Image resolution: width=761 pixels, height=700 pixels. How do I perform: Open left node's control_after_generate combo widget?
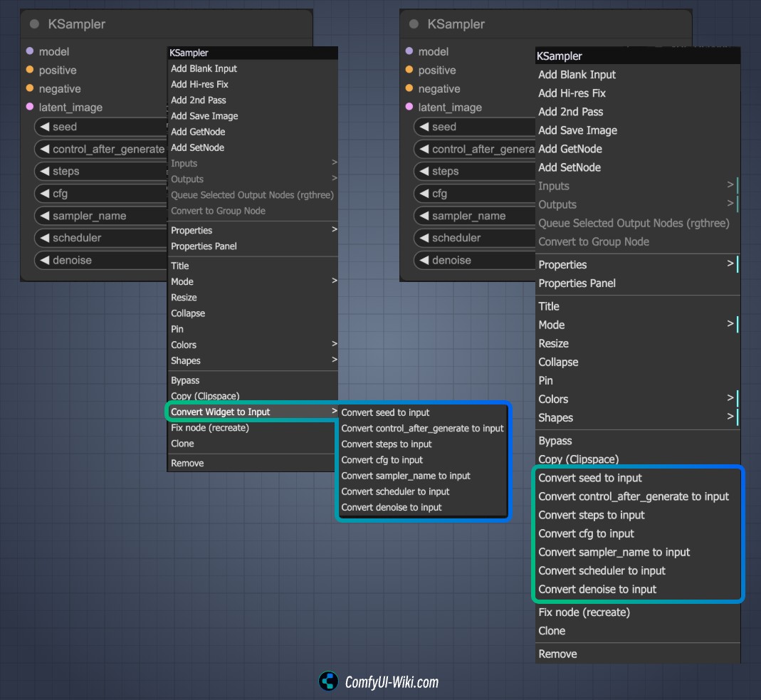[100, 149]
